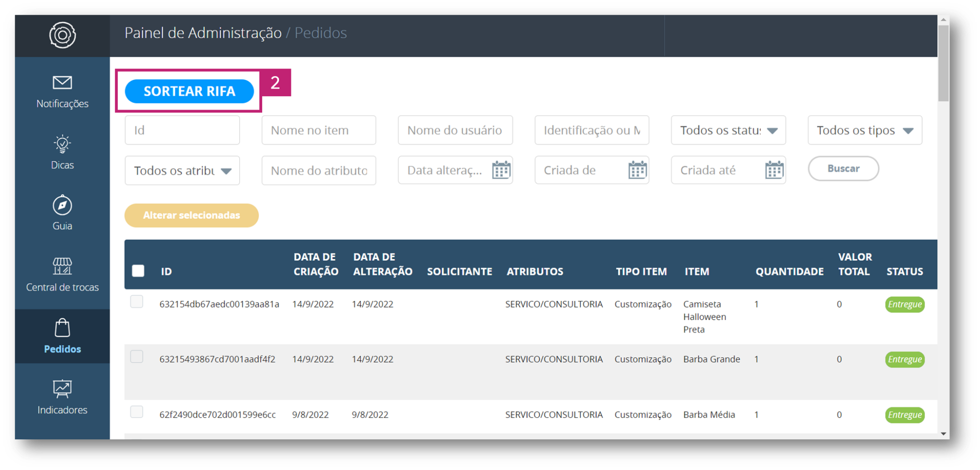Select order ID 62f2490dce702d001599e6cc
This screenshot has width=980, height=470.
(x=217, y=415)
